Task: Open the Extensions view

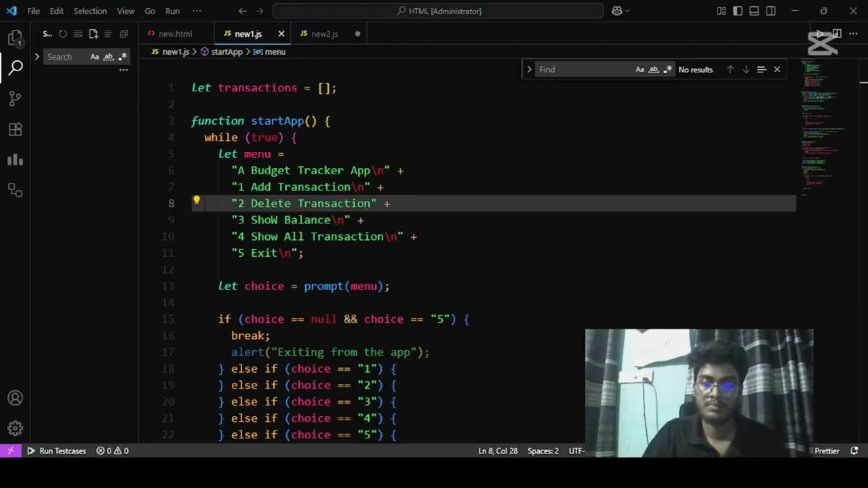Action: click(x=15, y=129)
